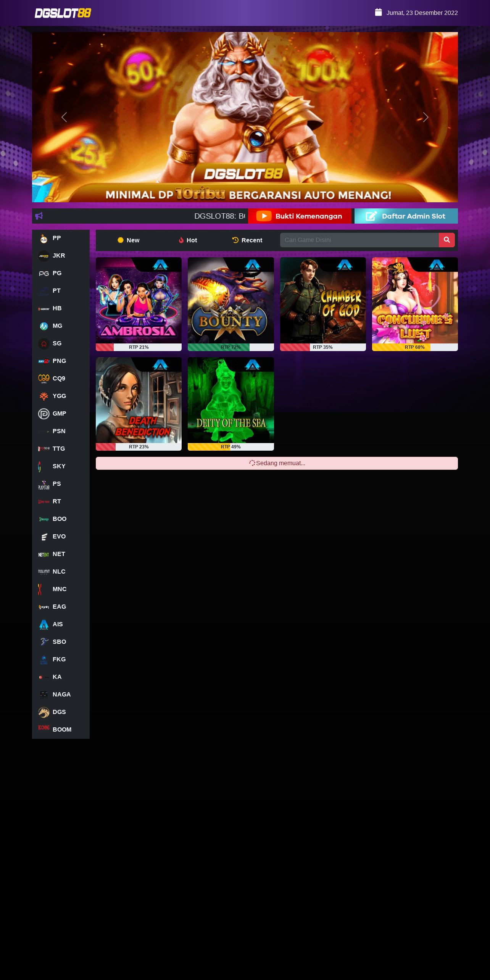This screenshot has height=980, width=490.
Task: Open the Bukti Kemenangan button
Action: 300,216
